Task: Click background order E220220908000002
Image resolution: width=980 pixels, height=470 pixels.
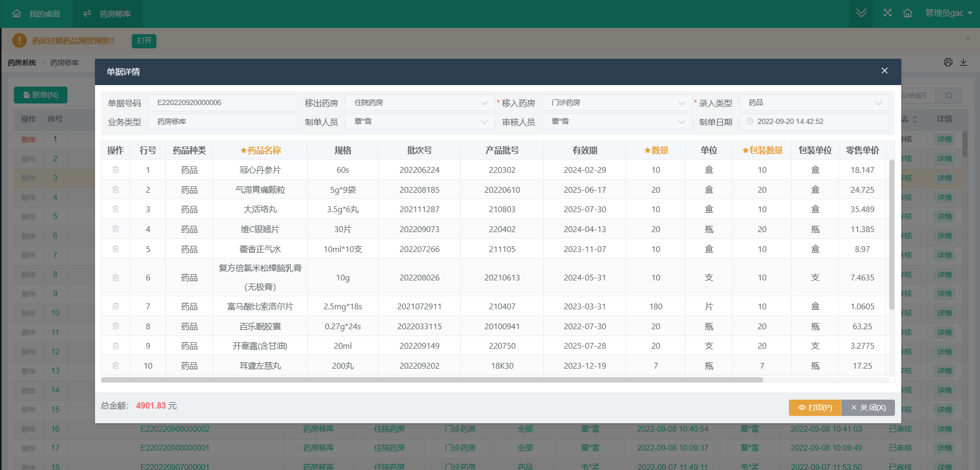Action: click(x=175, y=429)
